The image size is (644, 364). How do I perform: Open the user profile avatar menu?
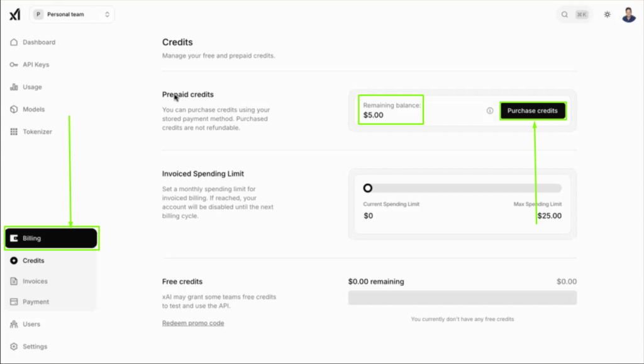(x=628, y=14)
